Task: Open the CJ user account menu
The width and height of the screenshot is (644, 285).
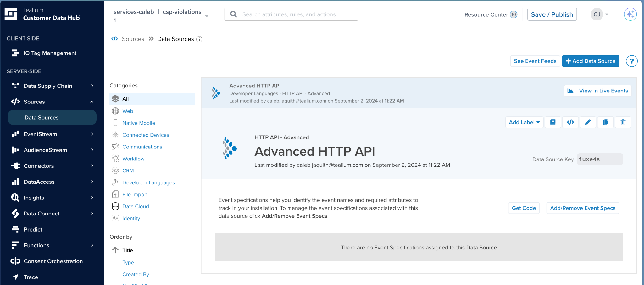Action: pyautogui.click(x=600, y=14)
